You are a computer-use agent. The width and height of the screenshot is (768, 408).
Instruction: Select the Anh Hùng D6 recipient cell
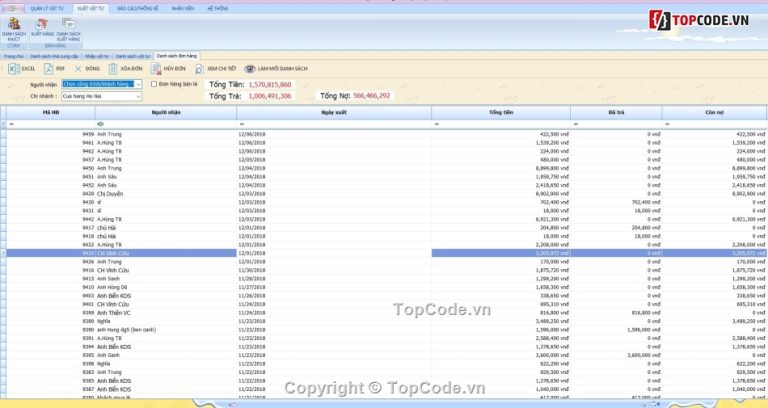112,288
